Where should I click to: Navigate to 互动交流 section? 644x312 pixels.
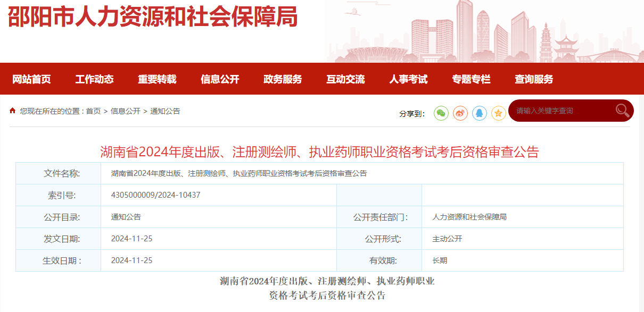(345, 79)
